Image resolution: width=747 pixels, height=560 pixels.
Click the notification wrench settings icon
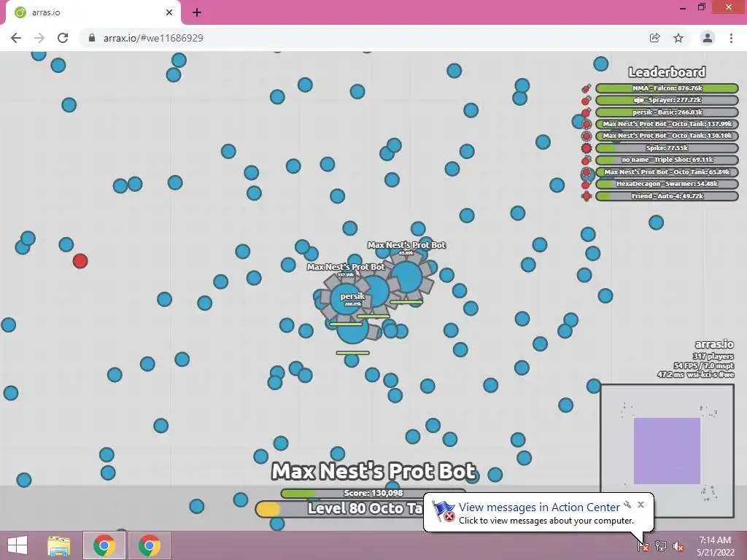[628, 505]
